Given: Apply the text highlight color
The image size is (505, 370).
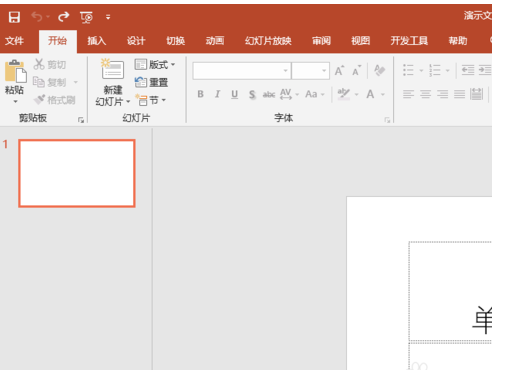Looking at the screenshot, I should [x=344, y=94].
